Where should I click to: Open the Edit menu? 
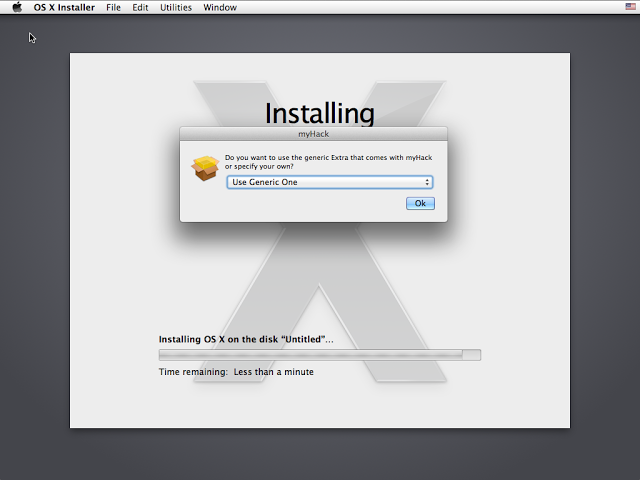140,7
